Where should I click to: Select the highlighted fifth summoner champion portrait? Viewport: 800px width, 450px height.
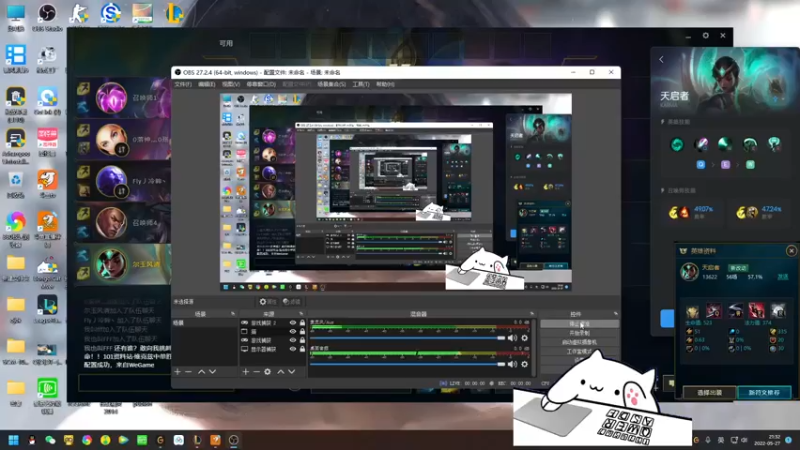coord(111,264)
